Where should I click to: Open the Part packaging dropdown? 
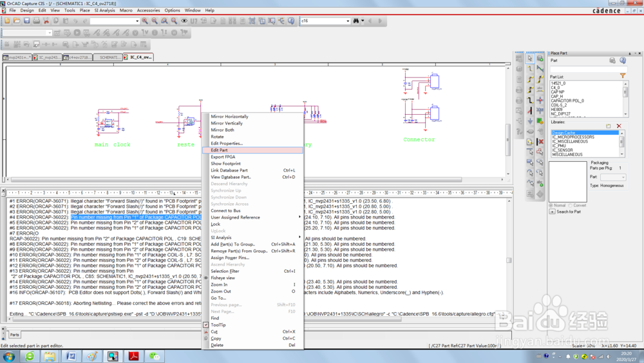point(623,177)
